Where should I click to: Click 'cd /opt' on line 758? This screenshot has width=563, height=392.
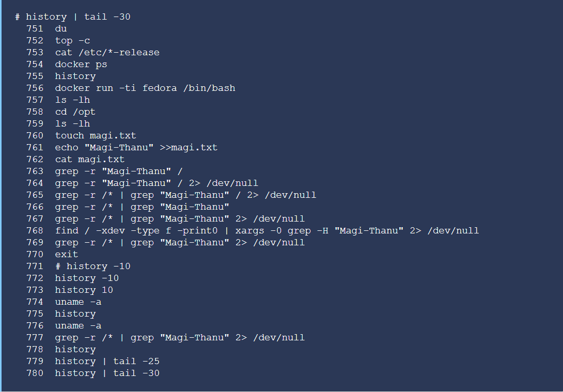(x=75, y=112)
